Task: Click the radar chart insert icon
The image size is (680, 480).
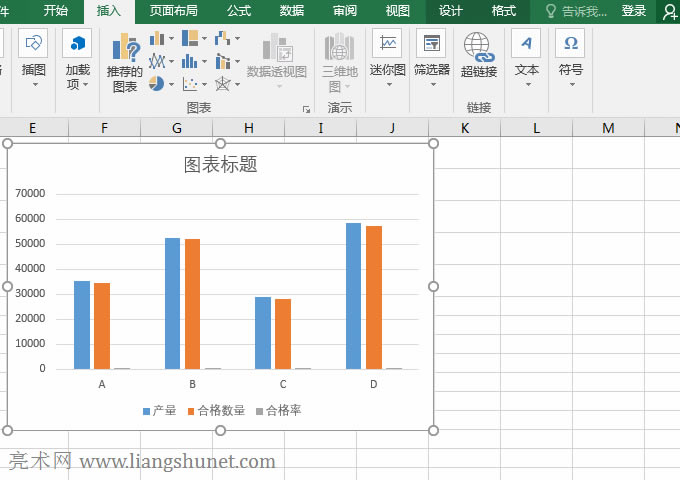Action: [x=222, y=84]
